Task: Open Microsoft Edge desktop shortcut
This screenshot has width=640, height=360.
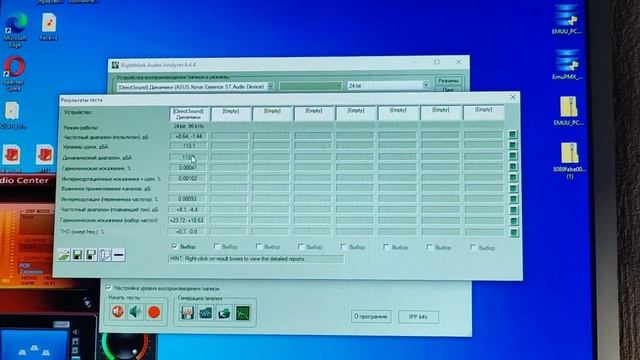Action: [16, 29]
